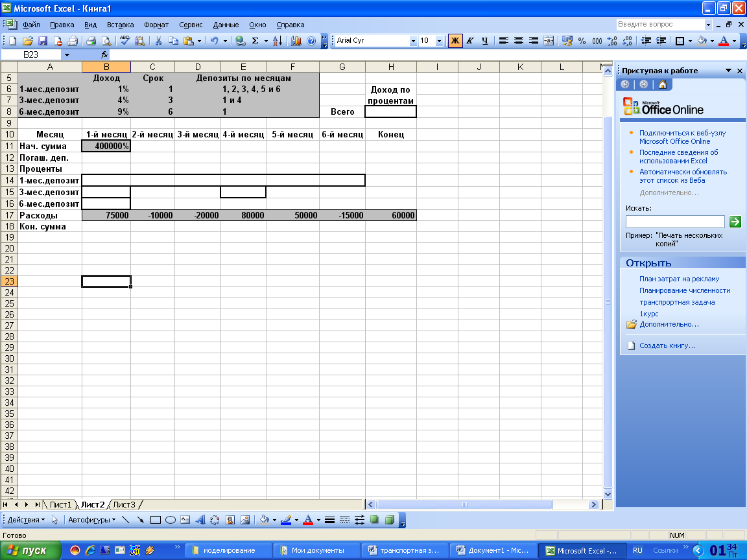Viewport: 747px width, 560px height.
Task: Toggle bold formatting (Ж)
Action: 455,41
